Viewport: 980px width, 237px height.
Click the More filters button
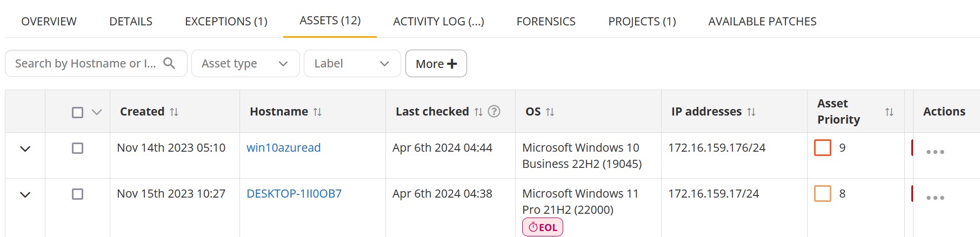tap(436, 64)
